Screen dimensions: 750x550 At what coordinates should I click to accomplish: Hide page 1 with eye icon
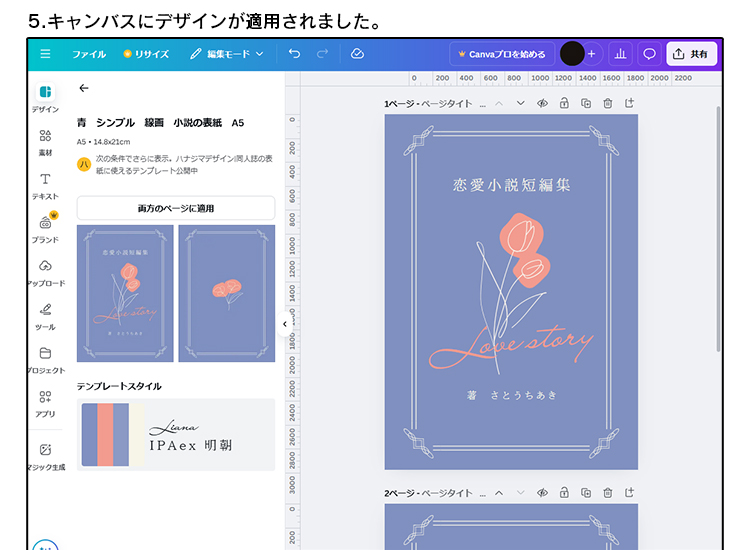point(542,103)
